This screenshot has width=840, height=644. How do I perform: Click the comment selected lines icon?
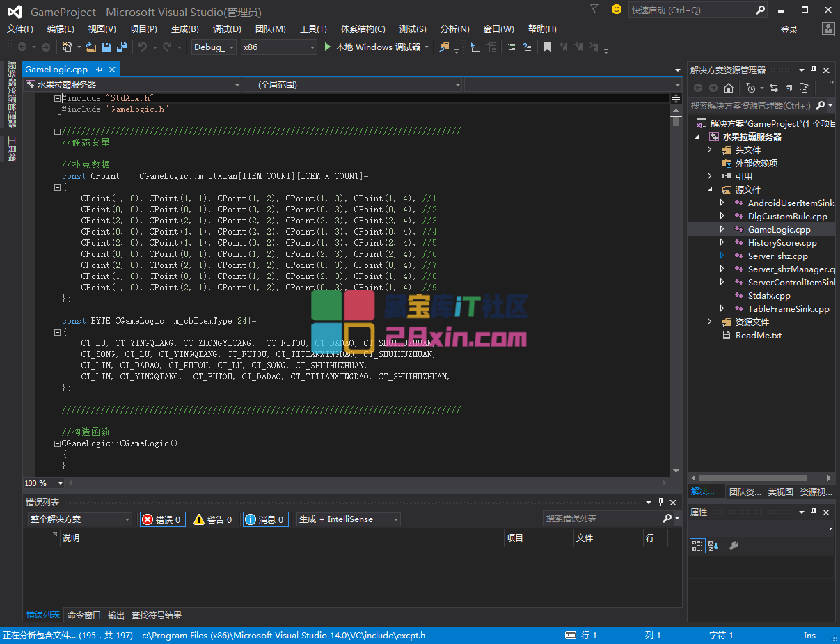point(512,47)
